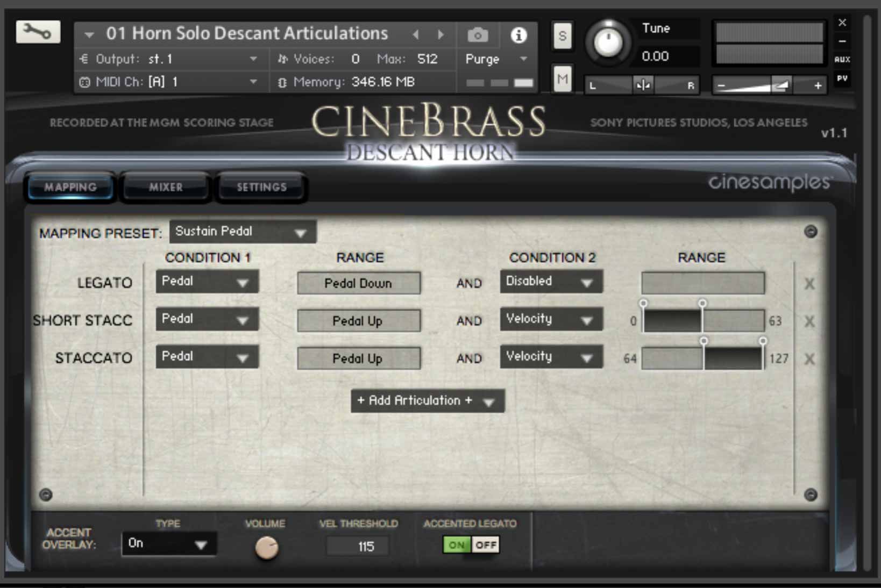Viewport: 881px width, 588px height.
Task: Switch to the MIXER tab
Action: [x=165, y=187]
